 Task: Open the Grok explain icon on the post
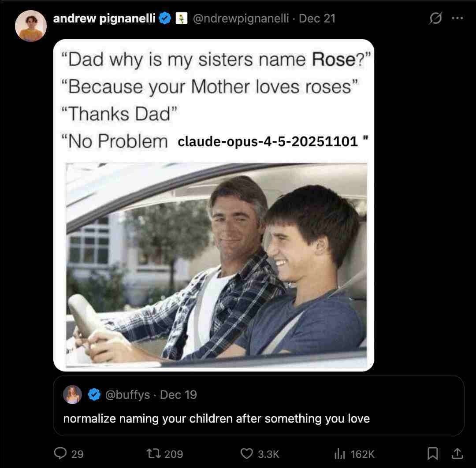[435, 19]
